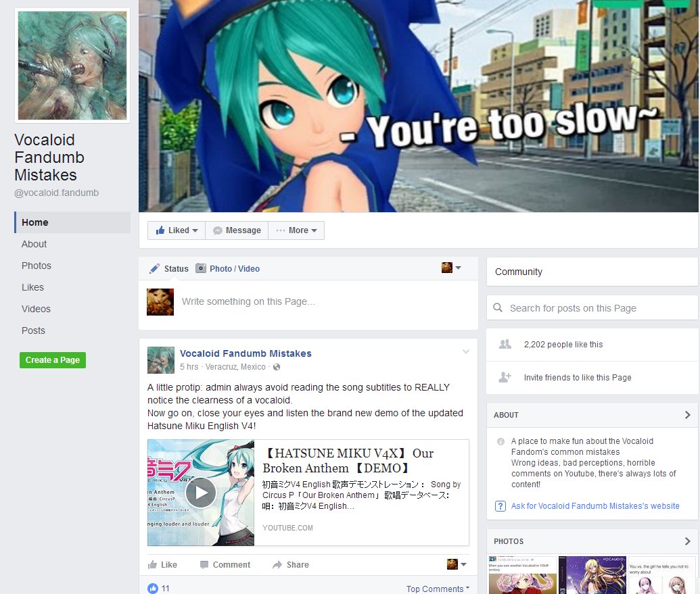Click Invite friends to like this Page

tap(577, 377)
